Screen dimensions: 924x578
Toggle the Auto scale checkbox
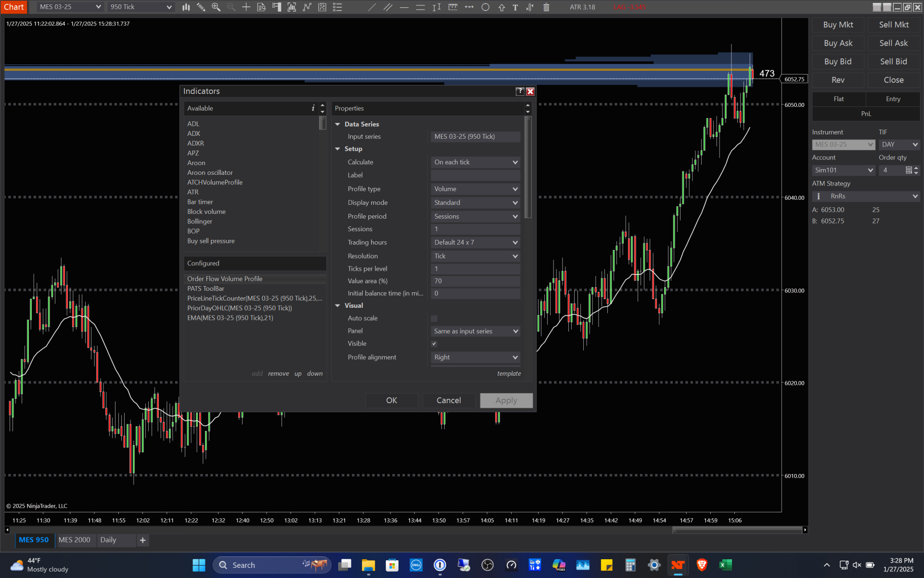click(434, 318)
